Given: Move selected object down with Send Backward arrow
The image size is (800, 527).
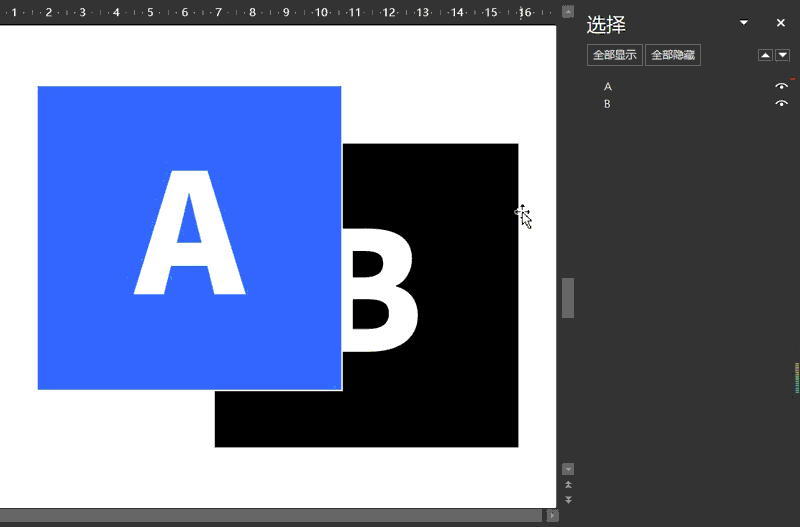Looking at the screenshot, I should (x=783, y=55).
